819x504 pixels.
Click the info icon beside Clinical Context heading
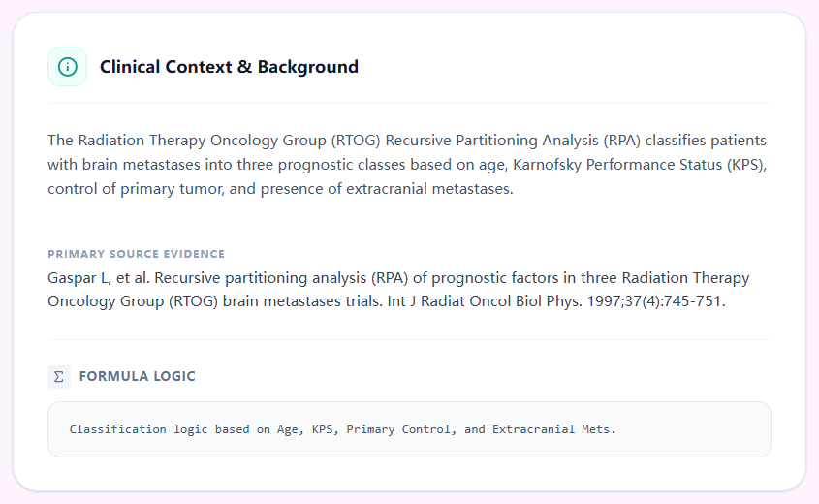tap(67, 67)
